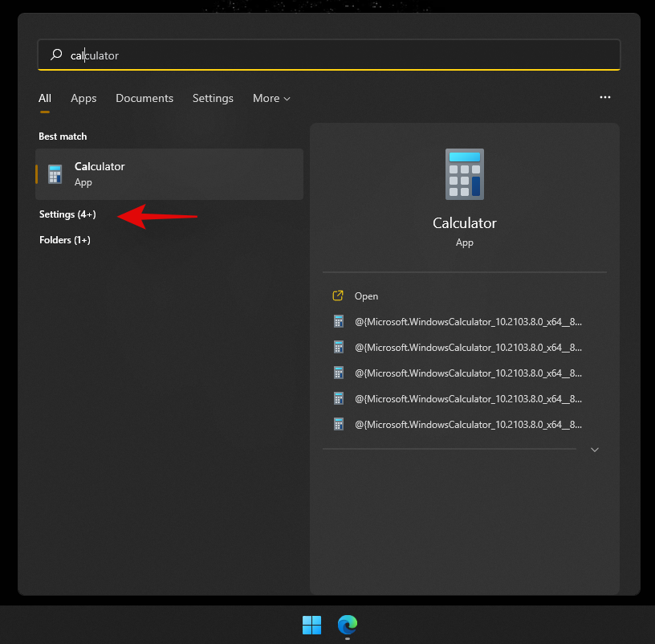The width and height of the screenshot is (655, 644).
Task: Open the ellipsis options menu
Action: coord(604,97)
